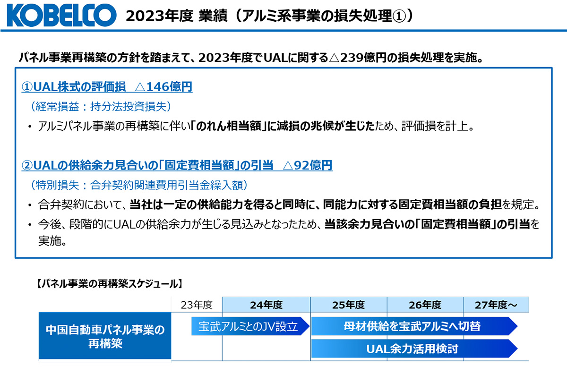The width and height of the screenshot is (567, 392).
Task: Click the パネル事業の再構築スケジュール label
Action: pos(110,284)
